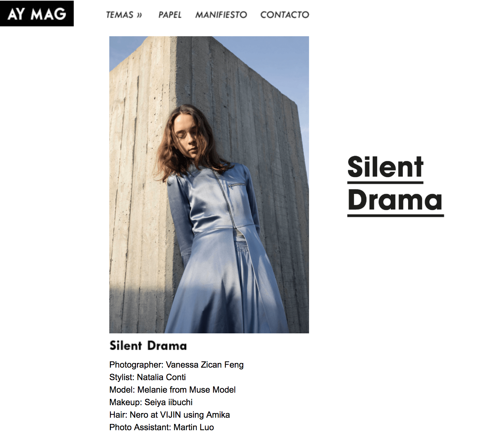Click the Photographer Vanessa Zican Feng credit
Image resolution: width=501 pixels, height=448 pixels.
point(176,365)
